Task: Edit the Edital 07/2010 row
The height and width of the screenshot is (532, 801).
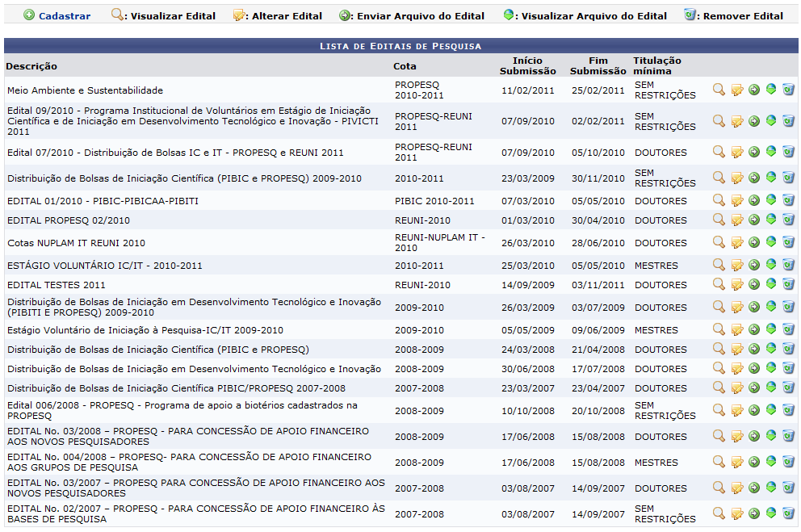Action: (736, 153)
